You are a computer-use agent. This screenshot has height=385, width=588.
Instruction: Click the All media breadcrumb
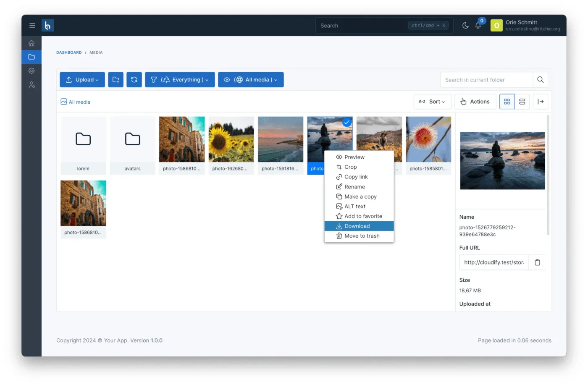click(x=76, y=102)
